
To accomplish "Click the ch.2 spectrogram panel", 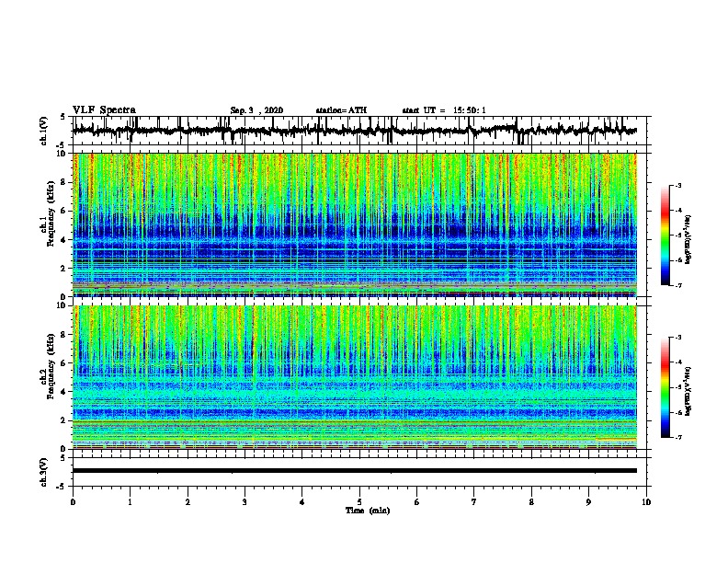I will click(355, 377).
